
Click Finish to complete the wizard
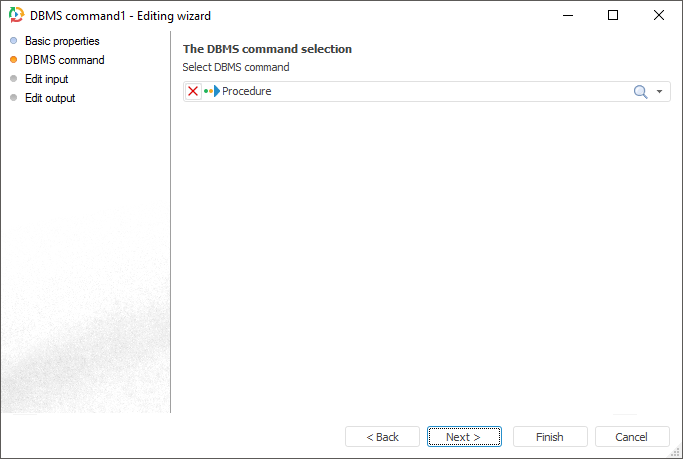click(x=550, y=437)
